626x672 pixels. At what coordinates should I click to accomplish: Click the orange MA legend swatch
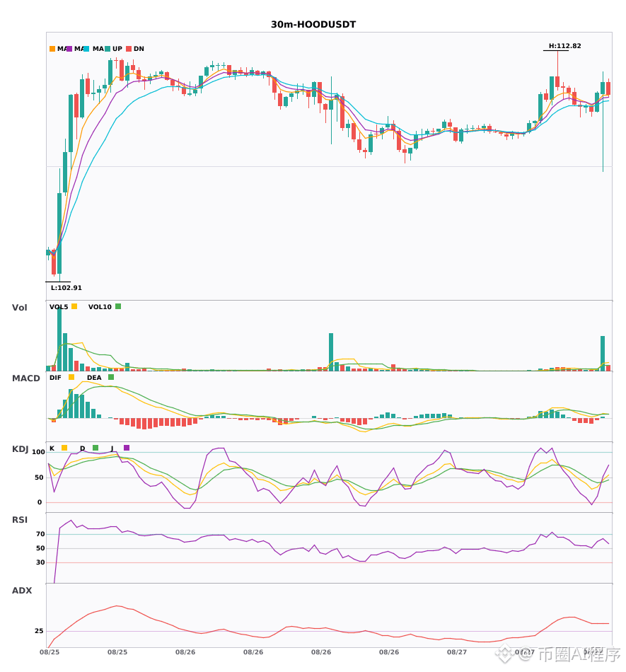click(52, 49)
